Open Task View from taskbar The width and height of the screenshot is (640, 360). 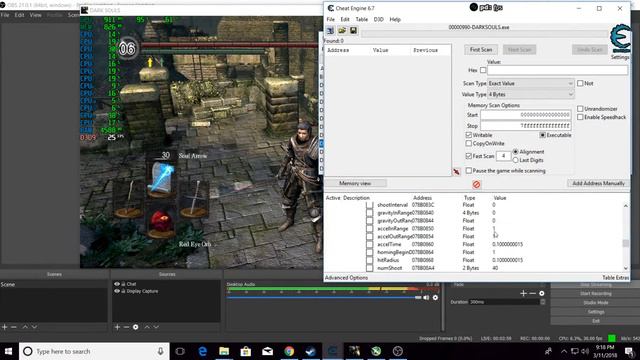coord(180,351)
